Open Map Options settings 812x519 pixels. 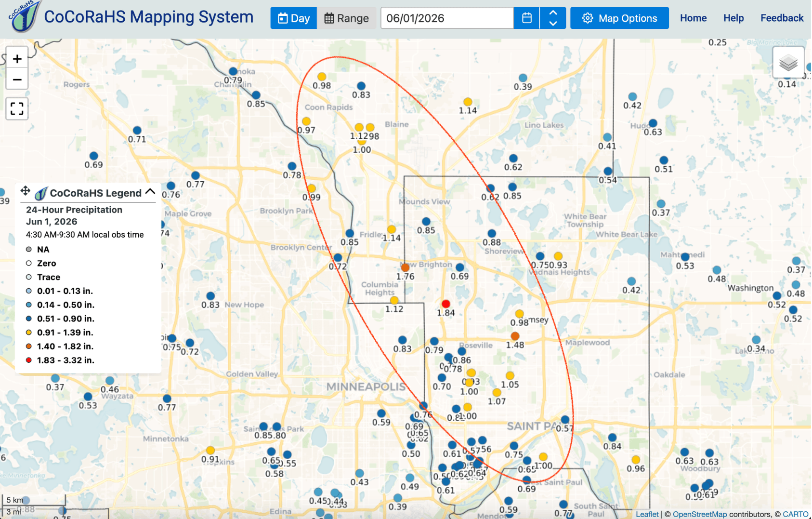[x=619, y=18]
